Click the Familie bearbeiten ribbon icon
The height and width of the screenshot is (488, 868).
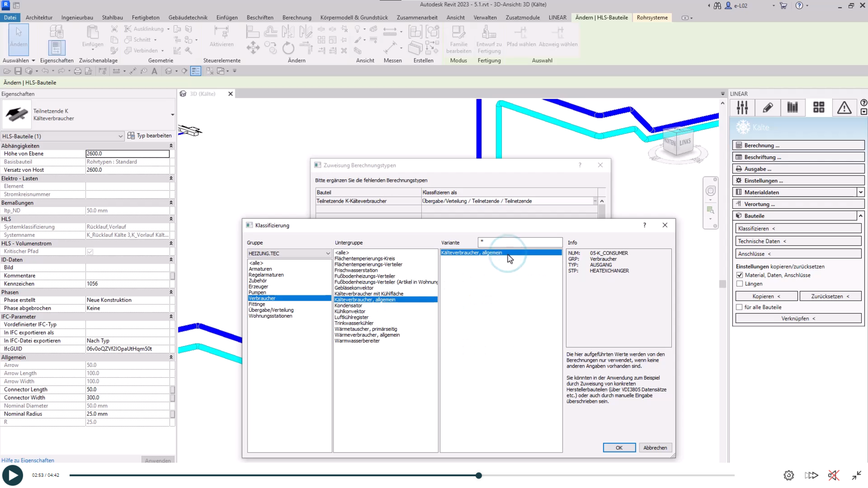pos(458,39)
